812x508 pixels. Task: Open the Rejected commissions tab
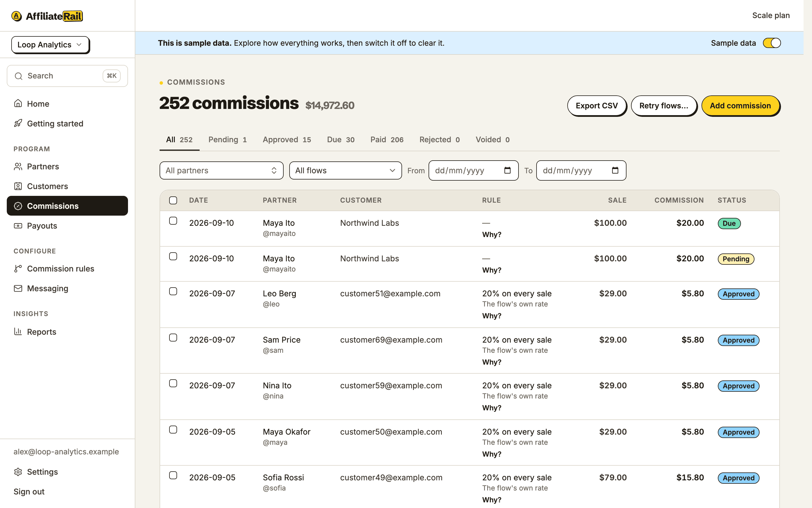pos(440,139)
